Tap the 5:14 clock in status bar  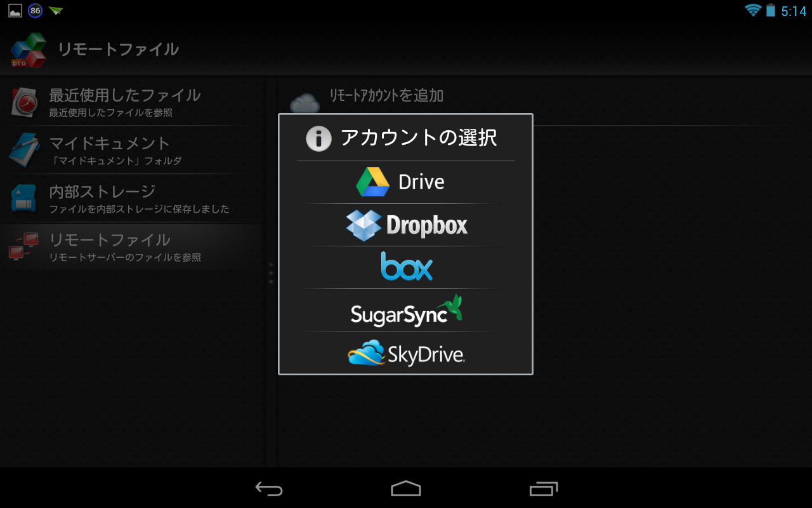[x=794, y=11]
